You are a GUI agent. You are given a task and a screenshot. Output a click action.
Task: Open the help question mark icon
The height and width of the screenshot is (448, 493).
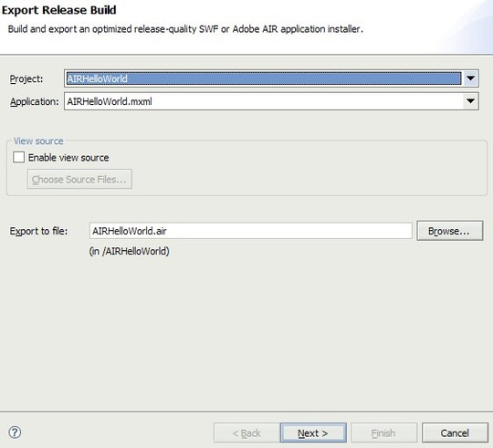[x=15, y=432]
